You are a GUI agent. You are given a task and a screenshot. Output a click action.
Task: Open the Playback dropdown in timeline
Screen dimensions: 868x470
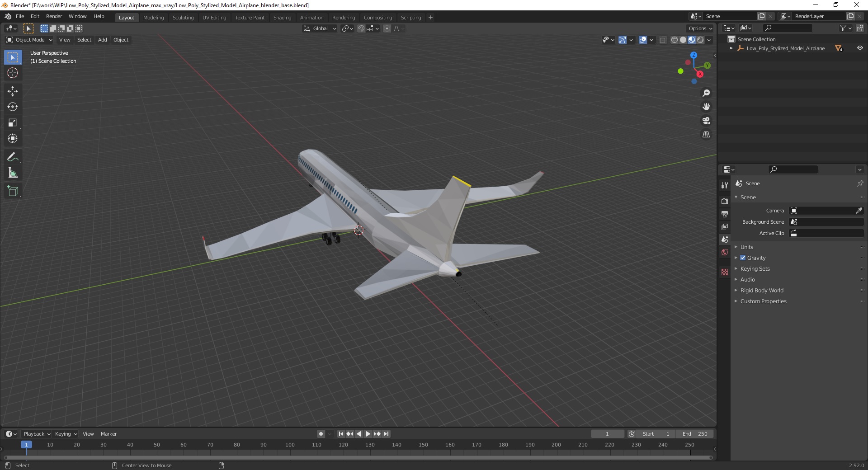[37, 434]
